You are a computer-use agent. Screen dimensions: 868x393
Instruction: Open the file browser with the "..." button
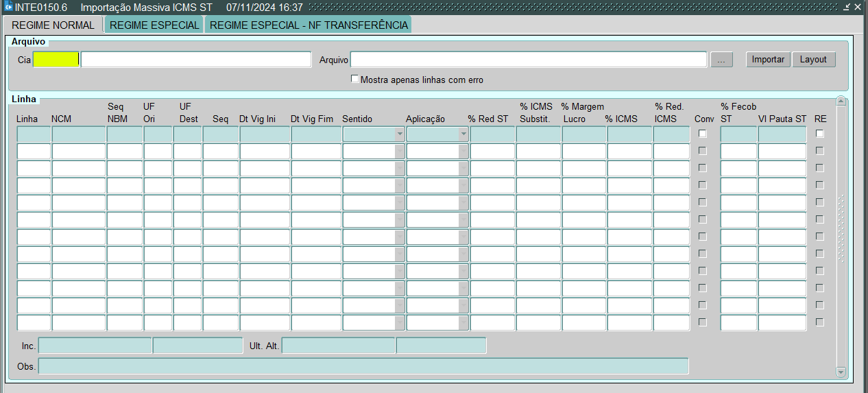coord(721,60)
